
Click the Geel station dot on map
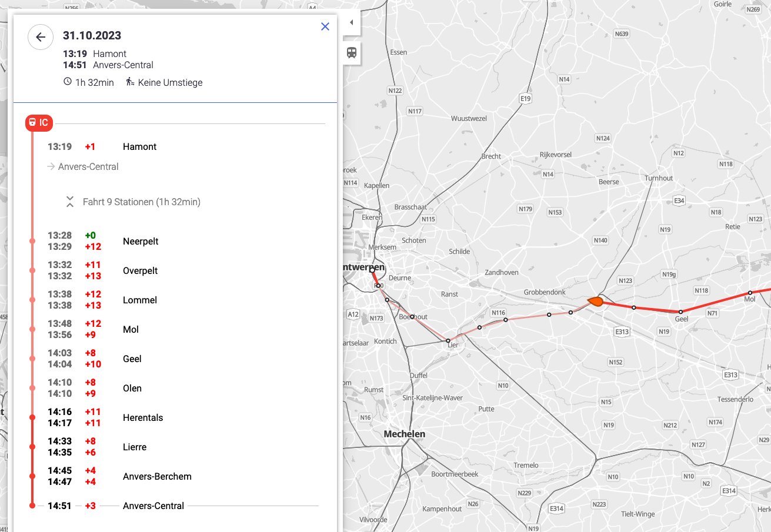[x=680, y=312]
